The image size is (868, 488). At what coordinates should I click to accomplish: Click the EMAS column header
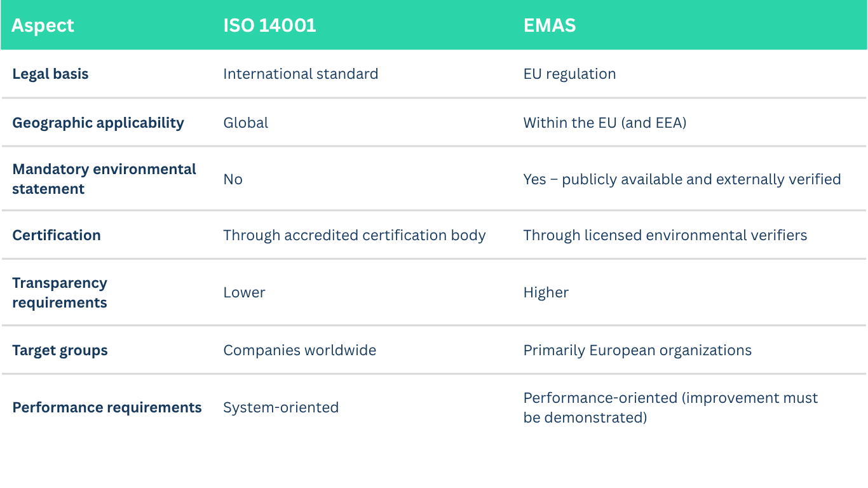coord(550,25)
